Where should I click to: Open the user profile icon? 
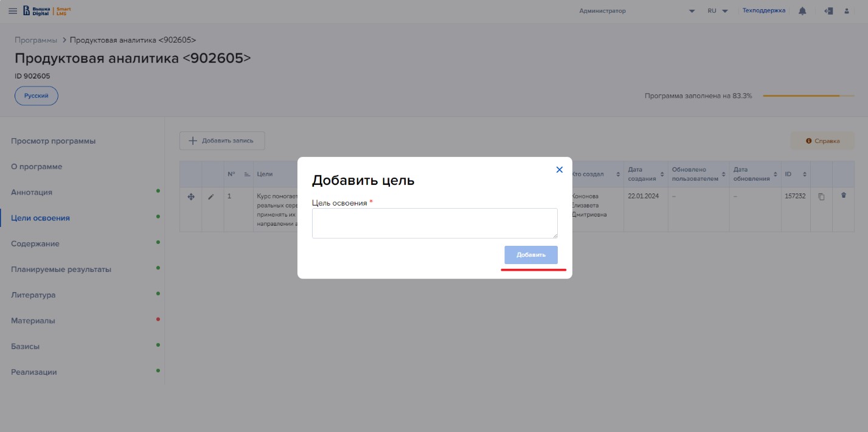click(846, 11)
